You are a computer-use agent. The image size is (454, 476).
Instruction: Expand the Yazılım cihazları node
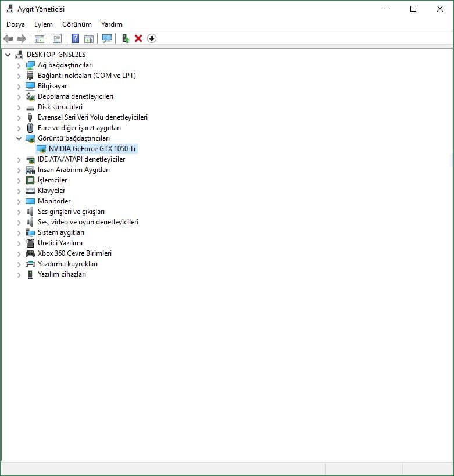click(x=19, y=275)
